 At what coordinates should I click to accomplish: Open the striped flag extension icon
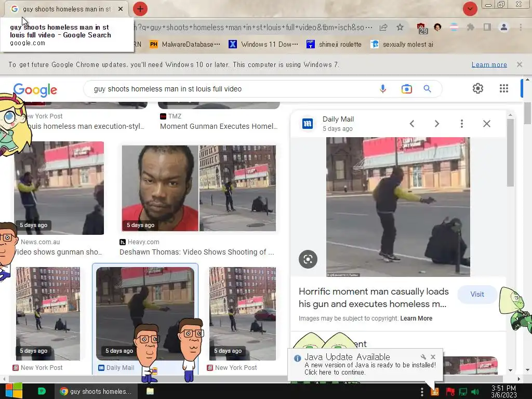[x=454, y=27]
